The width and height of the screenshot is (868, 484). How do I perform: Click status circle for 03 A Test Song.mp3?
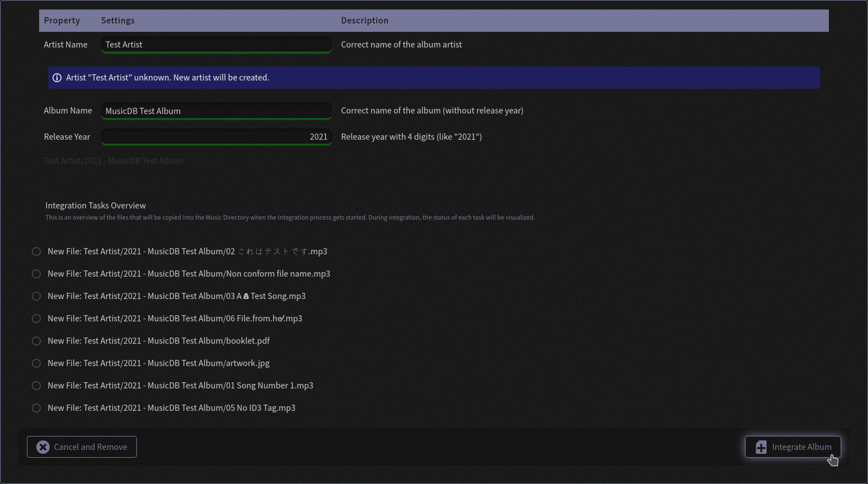pos(36,296)
